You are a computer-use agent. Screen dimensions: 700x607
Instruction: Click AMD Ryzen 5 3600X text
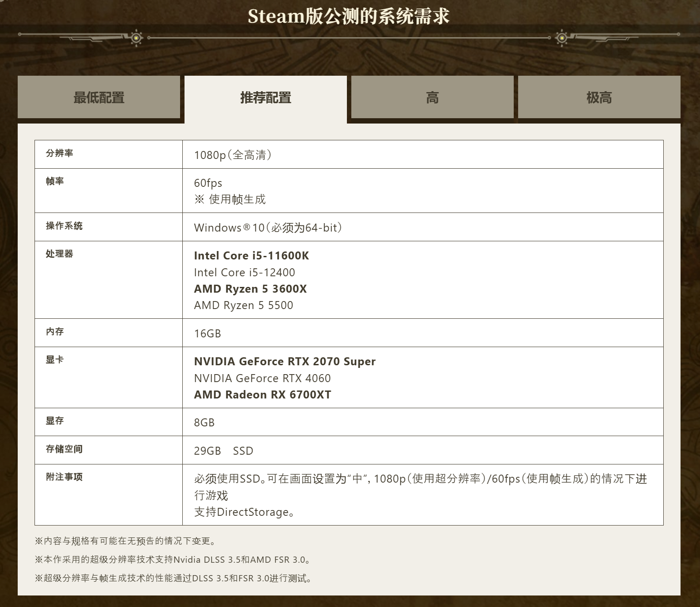pos(250,289)
